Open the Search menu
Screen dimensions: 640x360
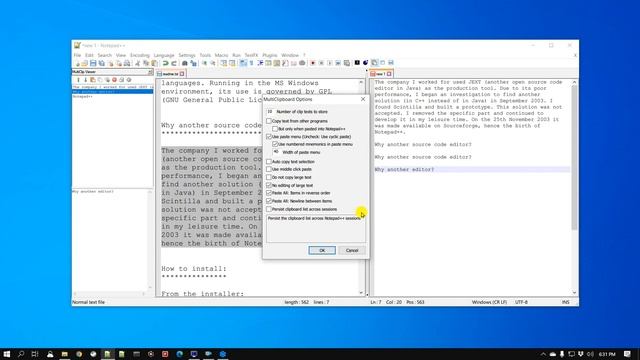click(104, 55)
